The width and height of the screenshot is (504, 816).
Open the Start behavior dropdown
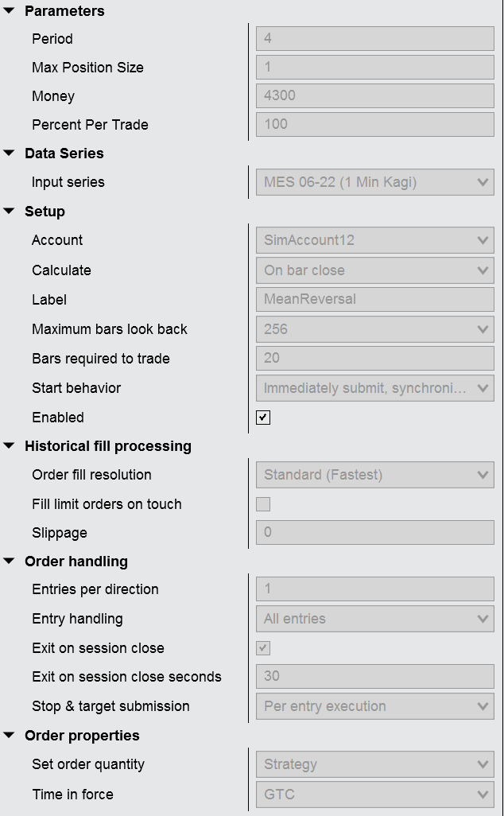[x=374, y=388]
